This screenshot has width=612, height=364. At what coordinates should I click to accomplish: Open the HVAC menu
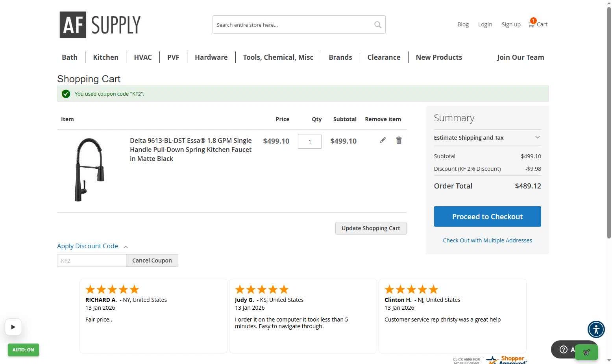(x=143, y=57)
